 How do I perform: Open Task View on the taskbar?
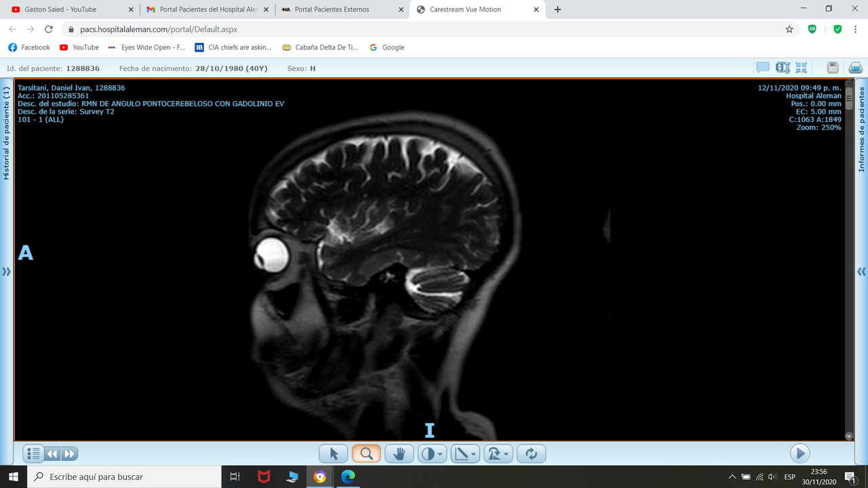pyautogui.click(x=235, y=476)
